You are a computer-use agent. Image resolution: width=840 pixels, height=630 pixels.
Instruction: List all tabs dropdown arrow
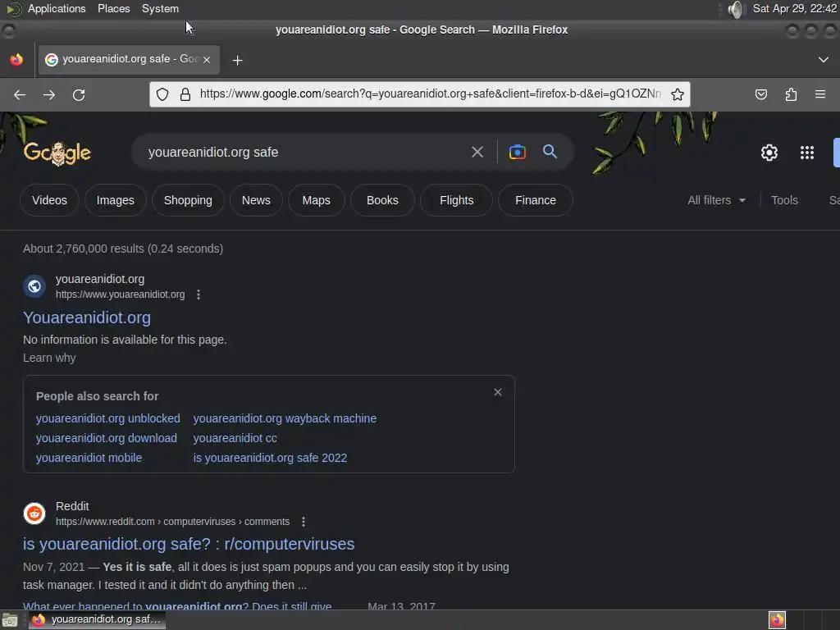824,59
